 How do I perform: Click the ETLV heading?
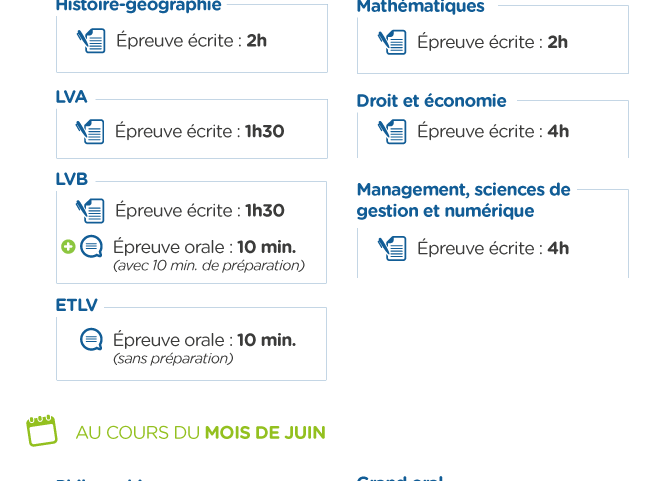(77, 305)
